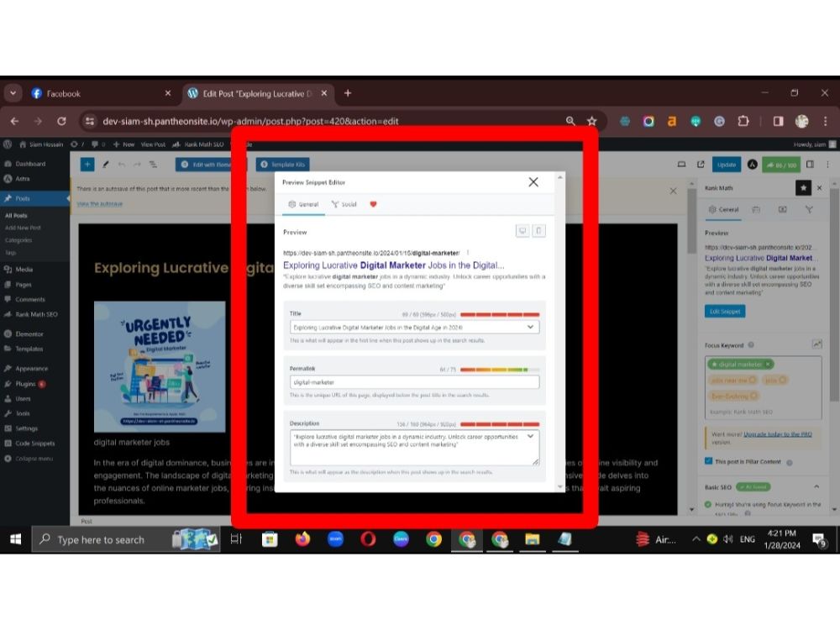The width and height of the screenshot is (840, 630).
Task: Click the blue preview headline in snippet
Action: (x=393, y=265)
